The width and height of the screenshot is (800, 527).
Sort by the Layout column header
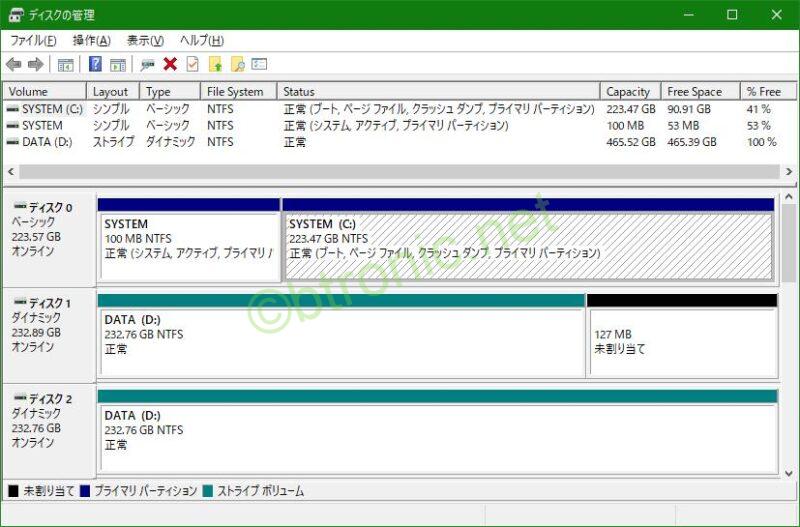pos(113,92)
